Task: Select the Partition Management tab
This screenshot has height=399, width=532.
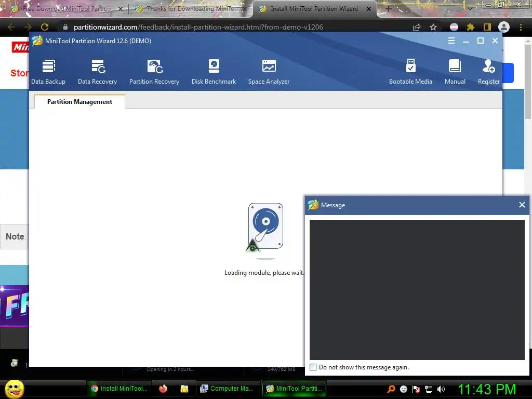Action: 79,101
